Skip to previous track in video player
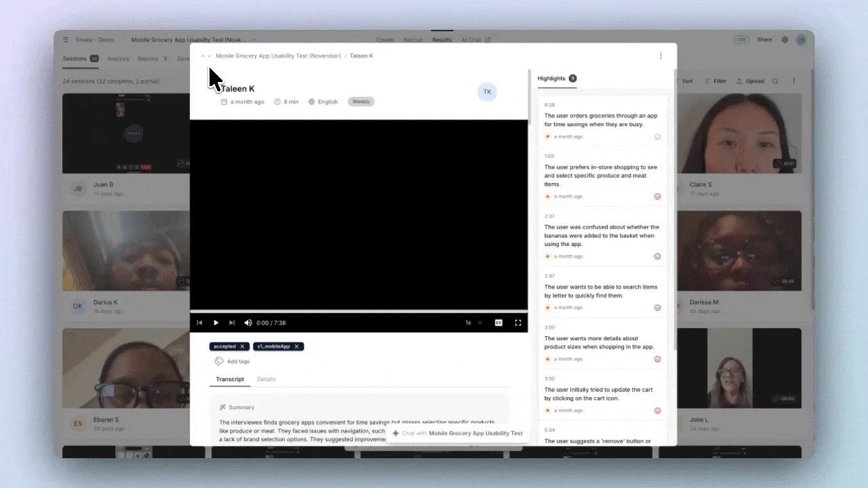868x488 pixels. point(199,323)
